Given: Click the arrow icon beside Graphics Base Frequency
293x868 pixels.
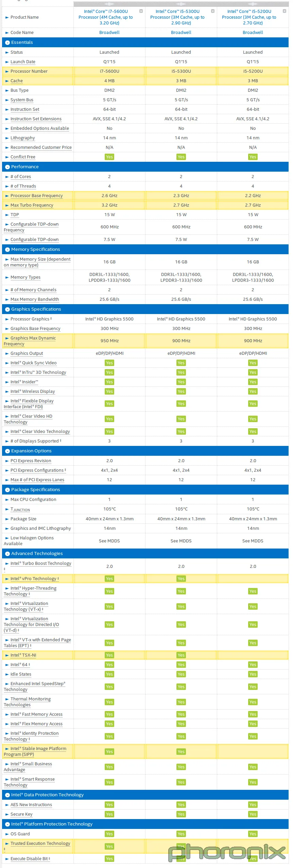Looking at the screenshot, I should point(7,329).
